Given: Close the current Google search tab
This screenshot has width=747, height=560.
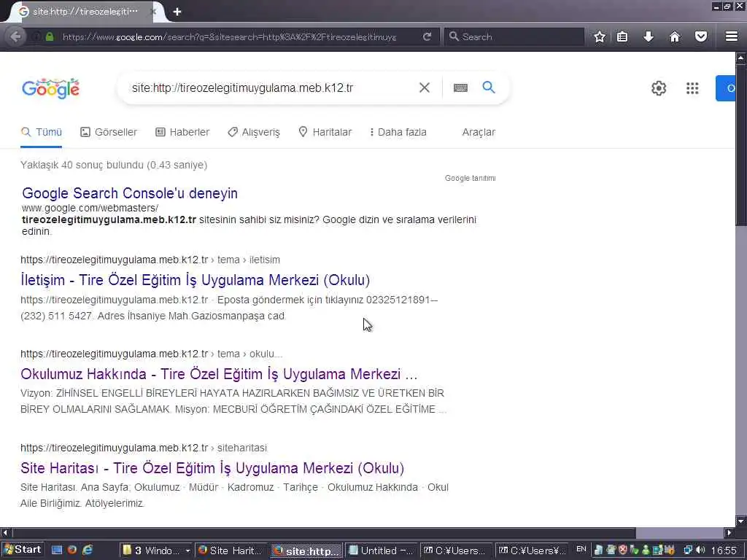Looking at the screenshot, I should (153, 12).
